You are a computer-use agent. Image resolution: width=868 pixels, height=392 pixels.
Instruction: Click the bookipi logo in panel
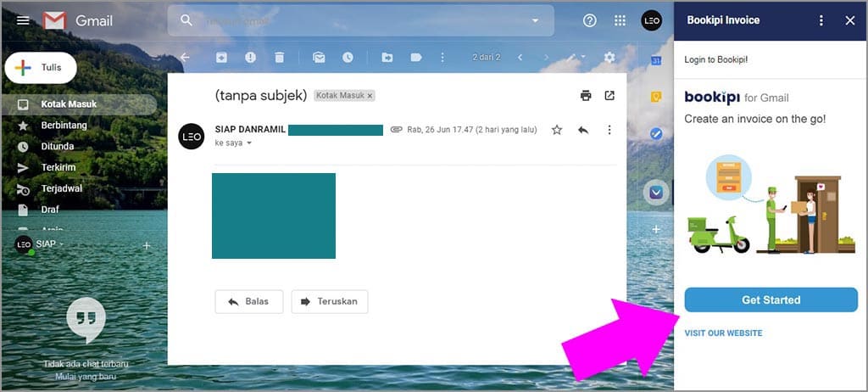click(x=712, y=98)
